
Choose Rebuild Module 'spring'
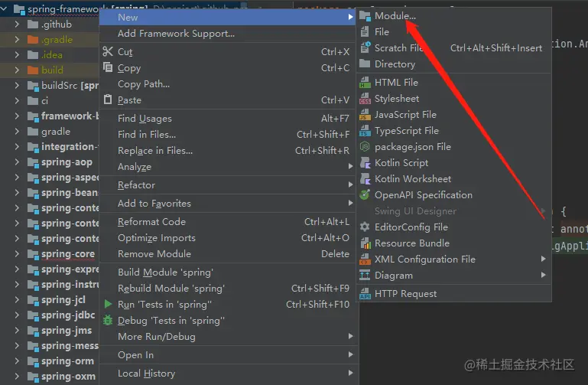(228, 289)
